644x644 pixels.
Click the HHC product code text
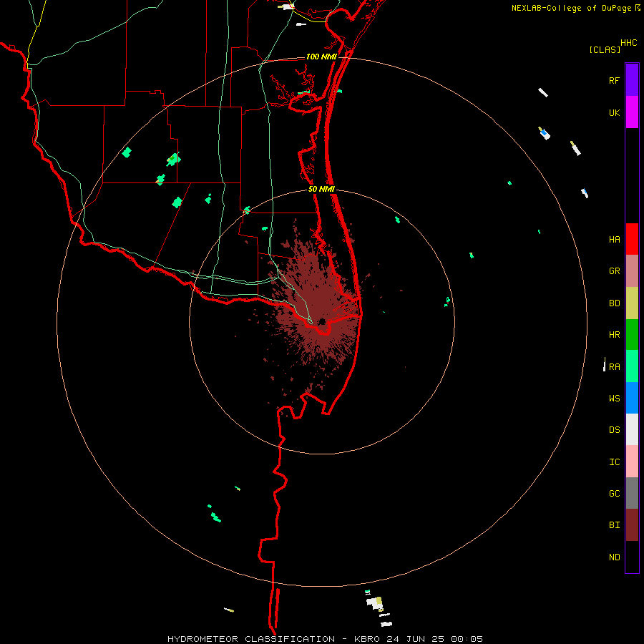[628, 43]
